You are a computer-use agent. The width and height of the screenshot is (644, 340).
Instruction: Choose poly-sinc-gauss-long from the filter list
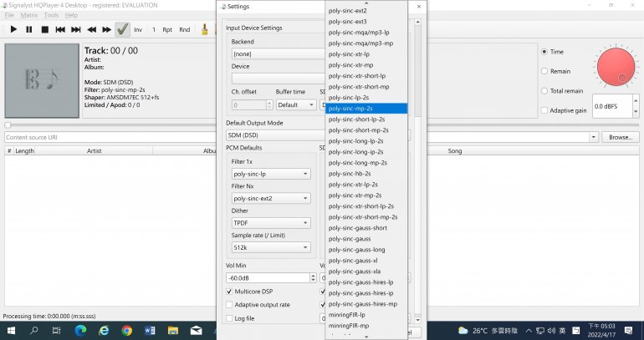357,249
